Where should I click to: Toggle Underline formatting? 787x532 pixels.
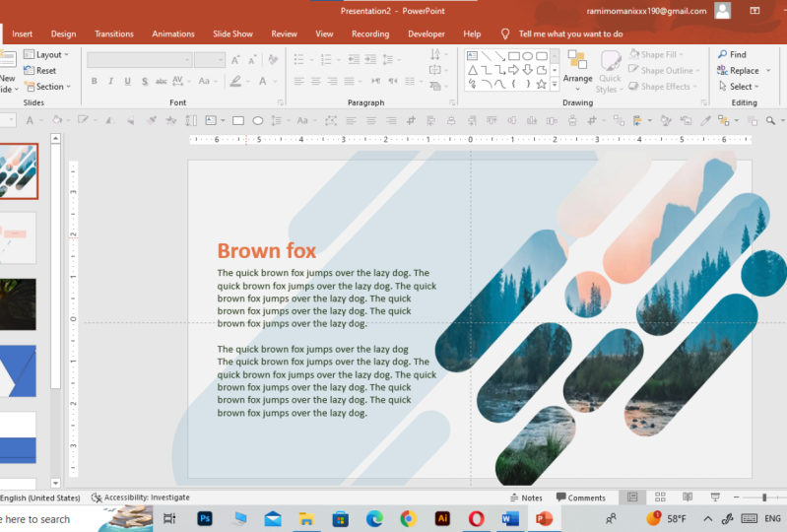[x=127, y=81]
